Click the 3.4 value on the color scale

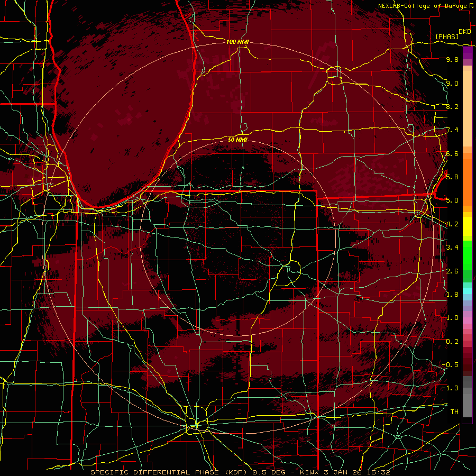click(x=452, y=248)
